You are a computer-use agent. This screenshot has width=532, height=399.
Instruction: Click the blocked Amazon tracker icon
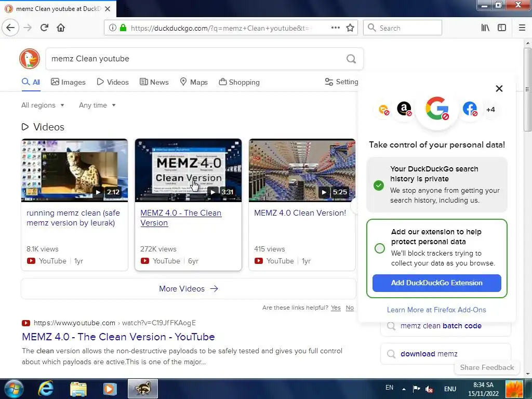point(404,109)
